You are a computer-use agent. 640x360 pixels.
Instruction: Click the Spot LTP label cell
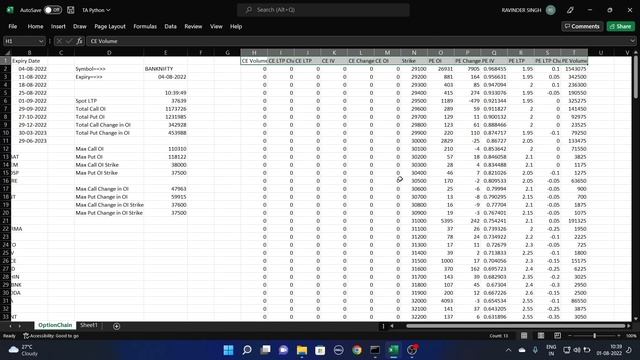point(109,101)
